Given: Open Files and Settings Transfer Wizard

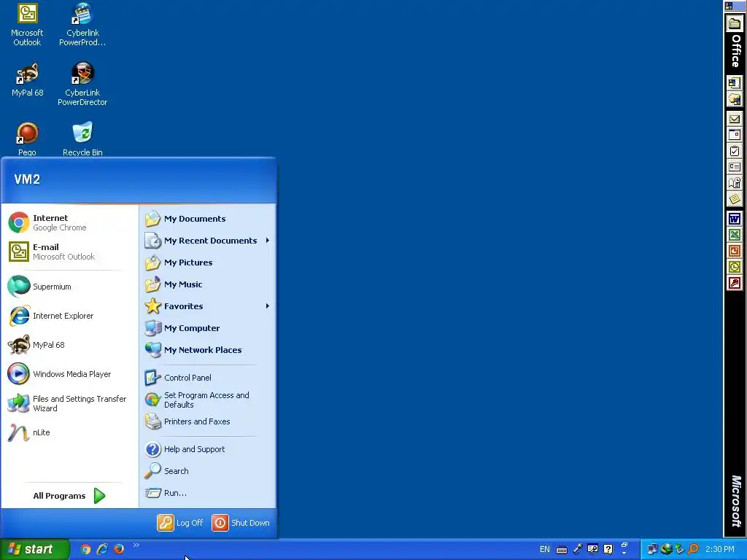Looking at the screenshot, I should 69,403.
